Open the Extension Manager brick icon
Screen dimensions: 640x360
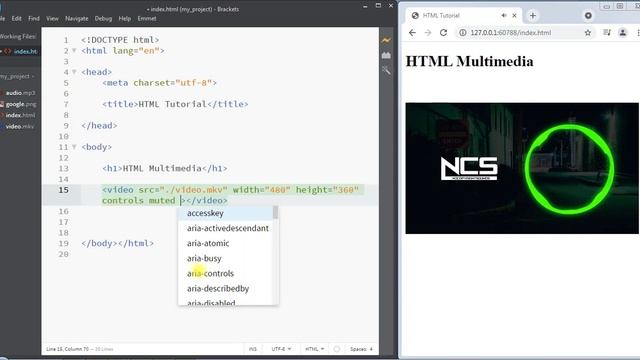[x=386, y=55]
